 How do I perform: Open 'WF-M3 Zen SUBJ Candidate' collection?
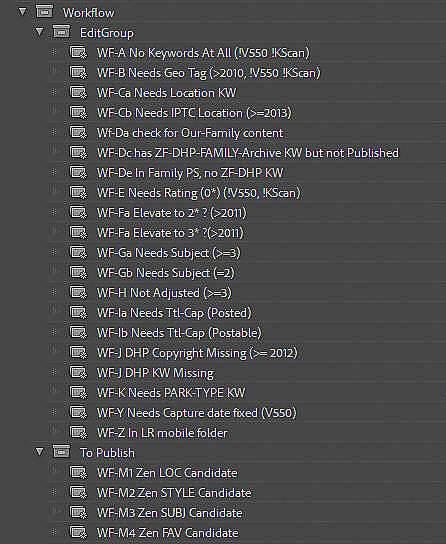(170, 513)
